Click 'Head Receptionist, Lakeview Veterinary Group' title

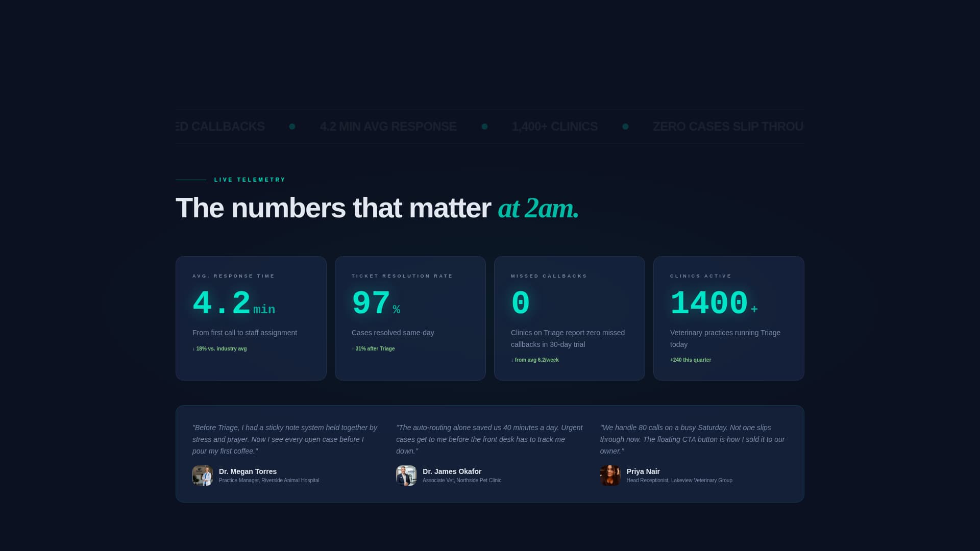pos(679,481)
